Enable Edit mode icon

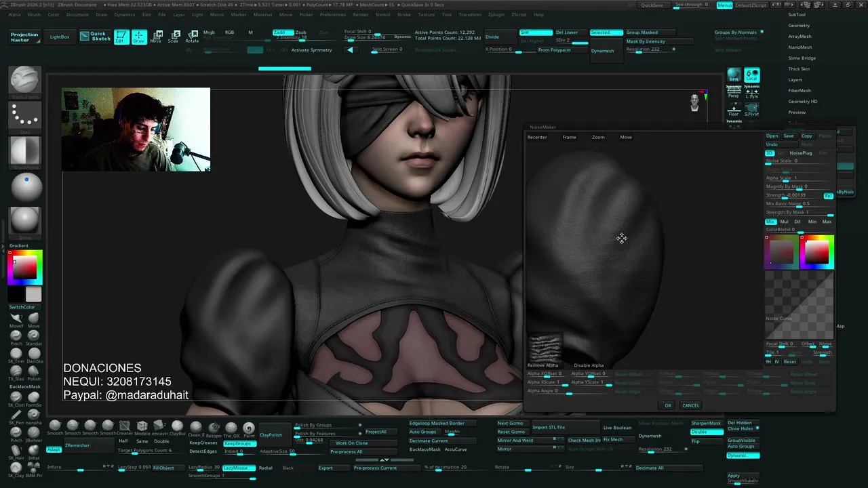coord(121,37)
